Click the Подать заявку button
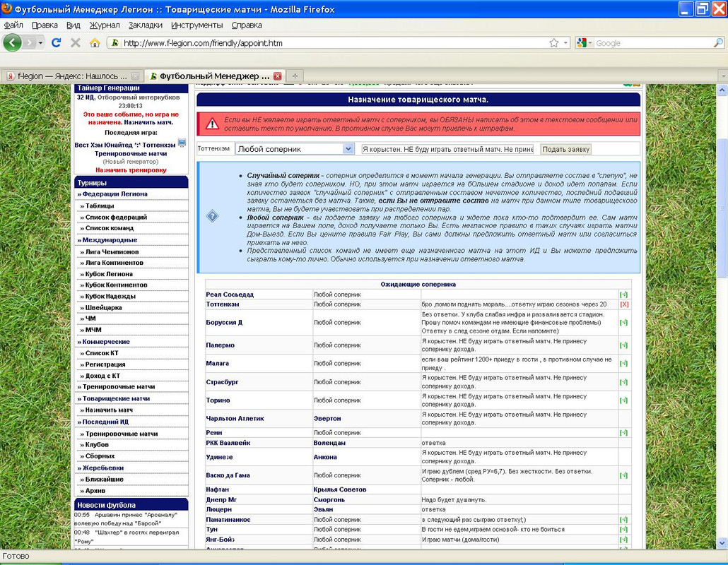Viewport: 728px width, 565px height. [x=565, y=149]
